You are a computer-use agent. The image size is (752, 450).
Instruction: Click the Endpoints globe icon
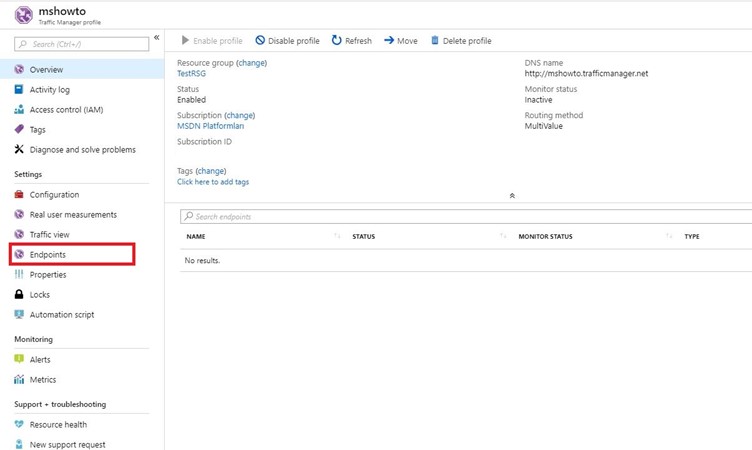pos(19,254)
